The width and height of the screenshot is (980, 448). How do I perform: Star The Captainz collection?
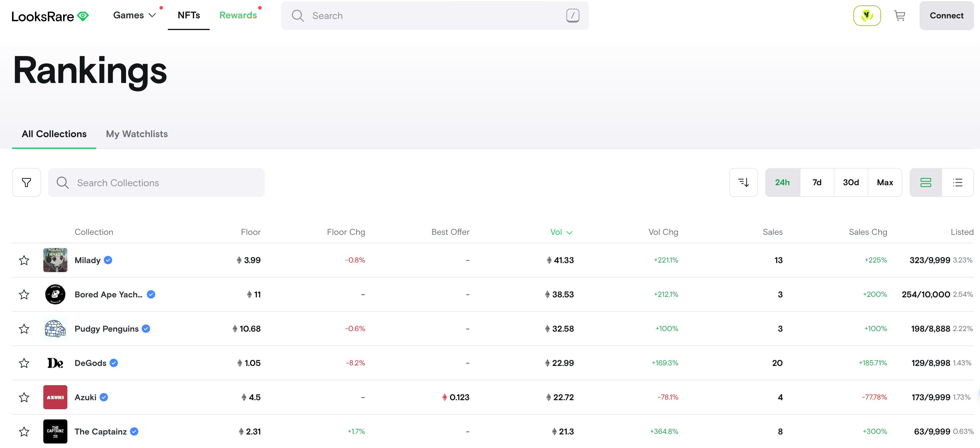click(x=24, y=431)
